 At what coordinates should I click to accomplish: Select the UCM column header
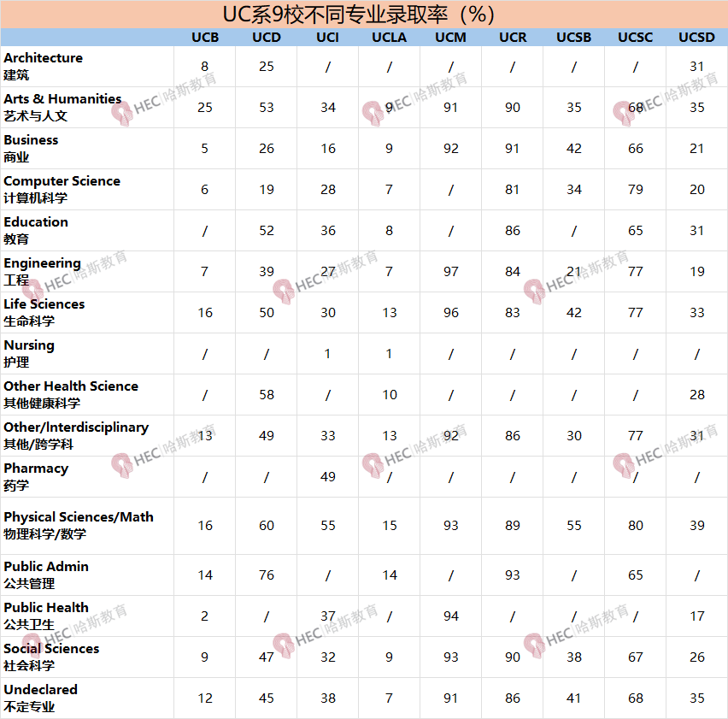(x=450, y=37)
